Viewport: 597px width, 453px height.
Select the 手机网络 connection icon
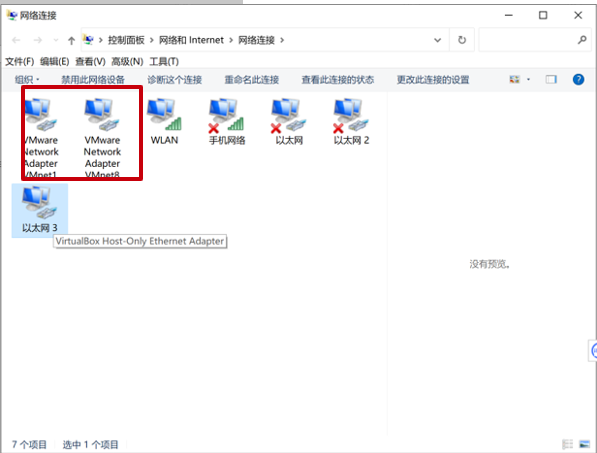click(227, 115)
